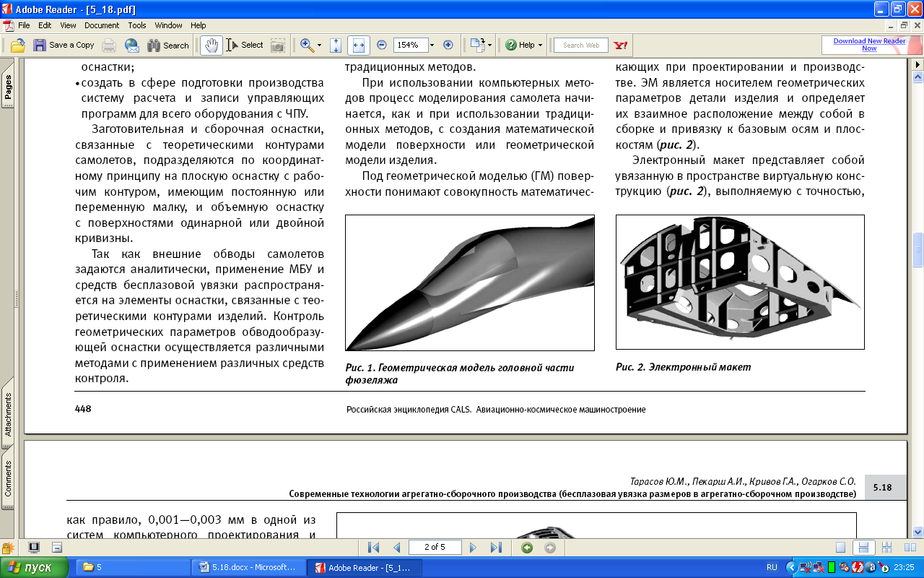The image size is (924, 578).
Task: Click the Yahoo search icon
Action: 620,45
